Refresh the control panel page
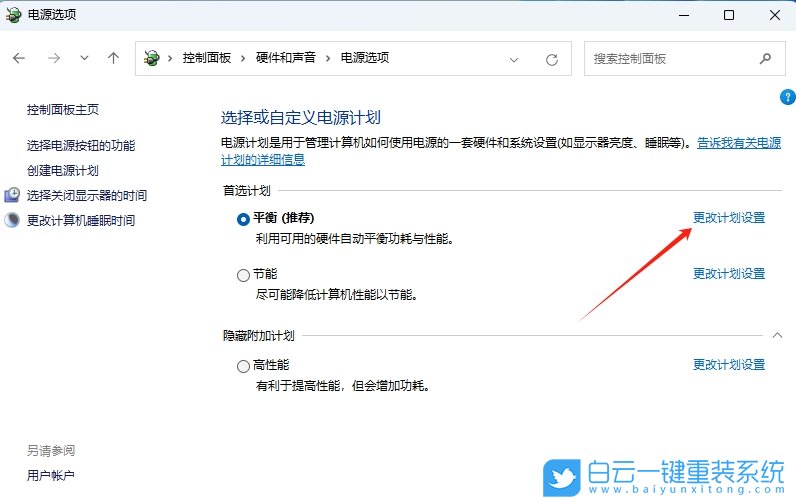 (x=552, y=60)
